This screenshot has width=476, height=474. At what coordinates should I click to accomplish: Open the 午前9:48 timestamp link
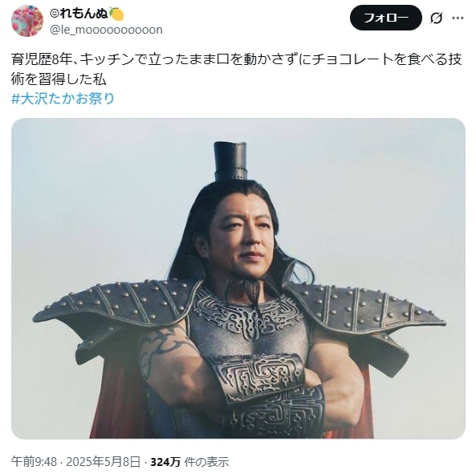tap(34, 462)
